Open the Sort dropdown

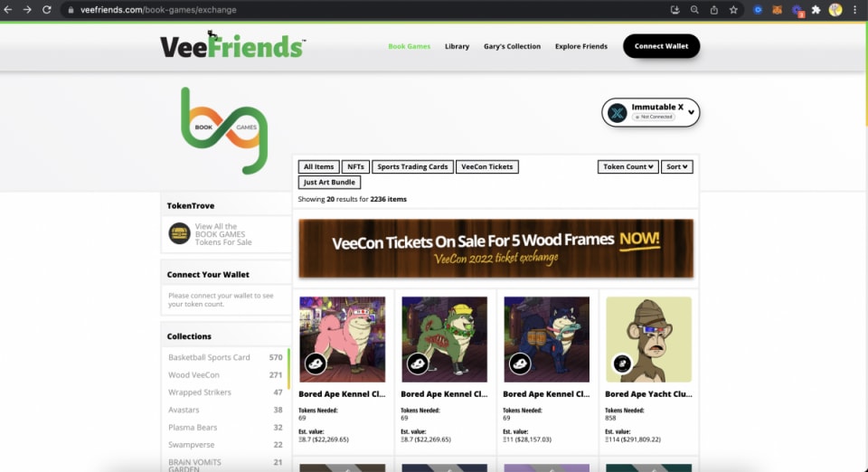coord(676,166)
